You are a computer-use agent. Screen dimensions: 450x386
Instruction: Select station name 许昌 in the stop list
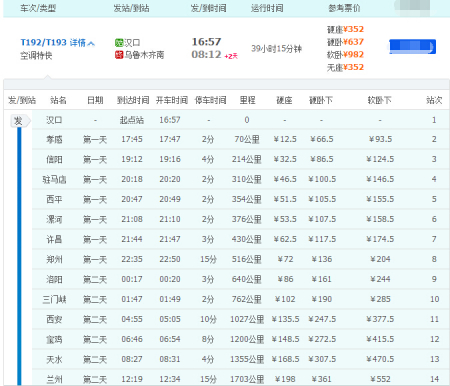coord(54,239)
